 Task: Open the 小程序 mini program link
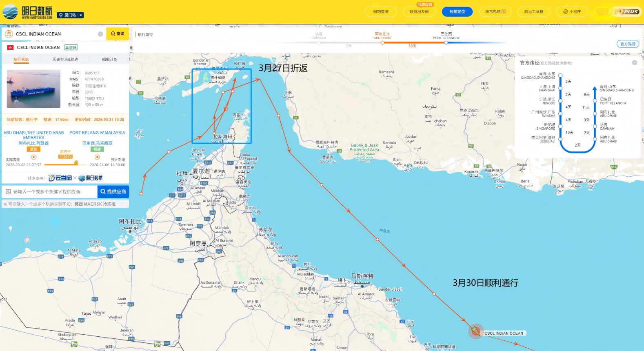click(572, 12)
